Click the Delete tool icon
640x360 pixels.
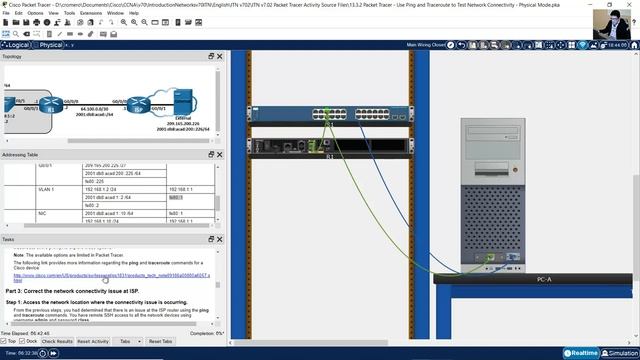(27, 34)
